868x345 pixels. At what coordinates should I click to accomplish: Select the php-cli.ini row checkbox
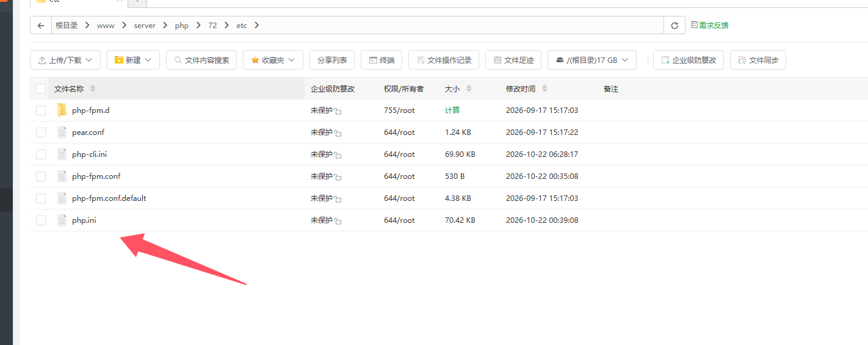click(x=41, y=154)
